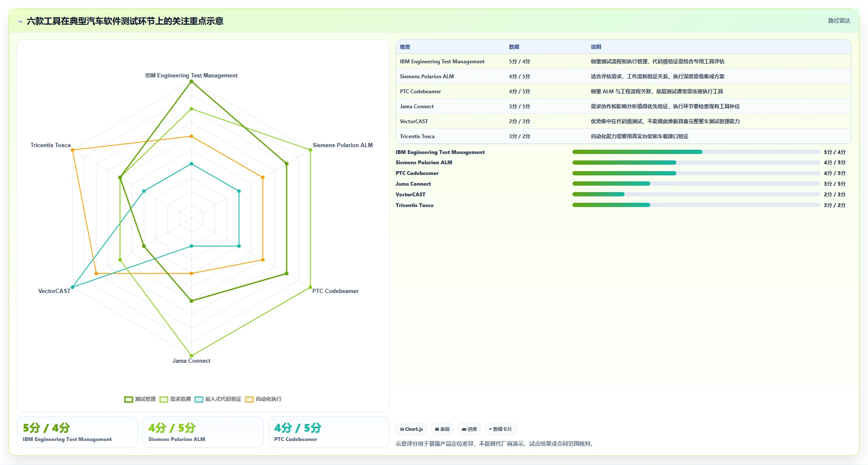Viewport: 868px width, 465px height.
Task: Click the 数据 column header
Action: pos(514,47)
